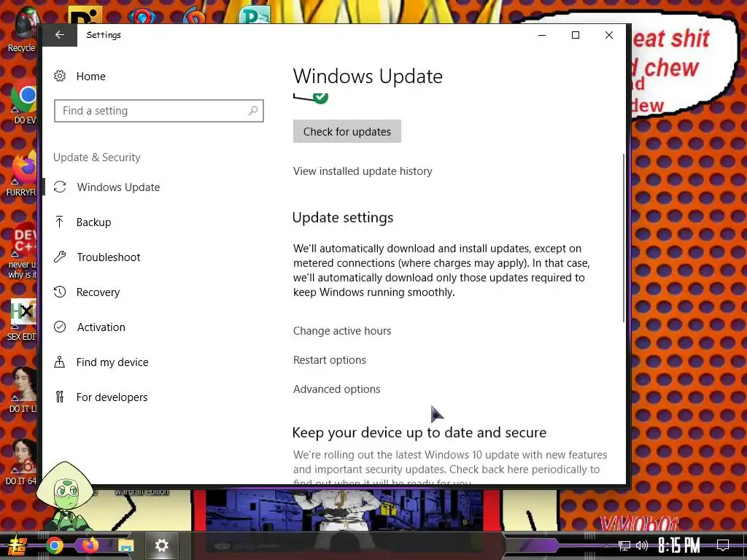This screenshot has height=560, width=747.
Task: Open the Action Center notification icon
Action: (x=723, y=545)
